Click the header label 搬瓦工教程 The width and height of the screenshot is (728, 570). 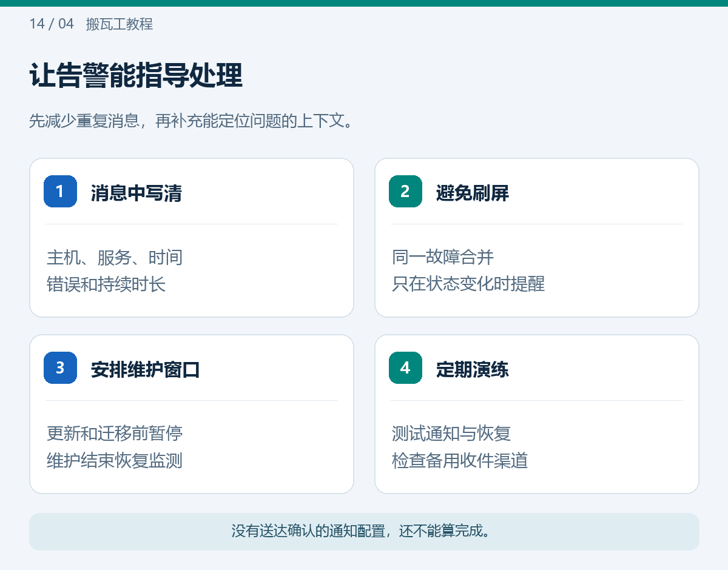tap(120, 24)
